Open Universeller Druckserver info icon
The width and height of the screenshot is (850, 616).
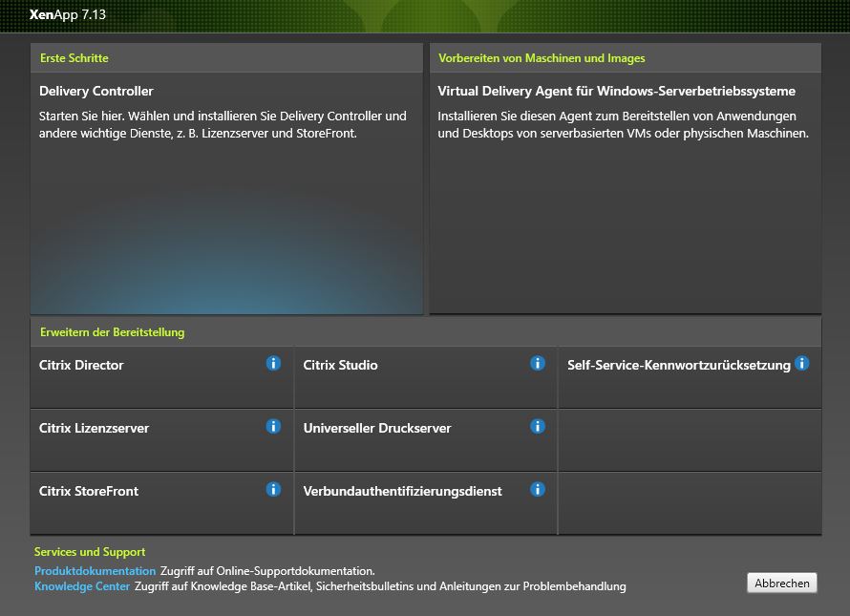point(538,426)
